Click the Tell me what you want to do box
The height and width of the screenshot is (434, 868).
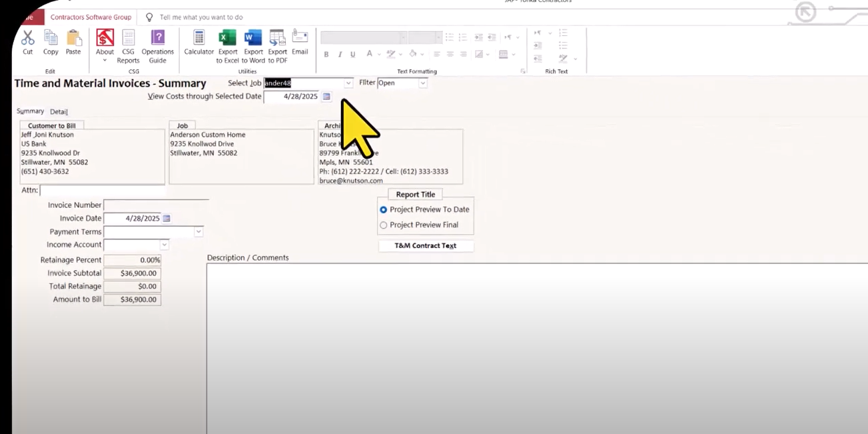(200, 17)
